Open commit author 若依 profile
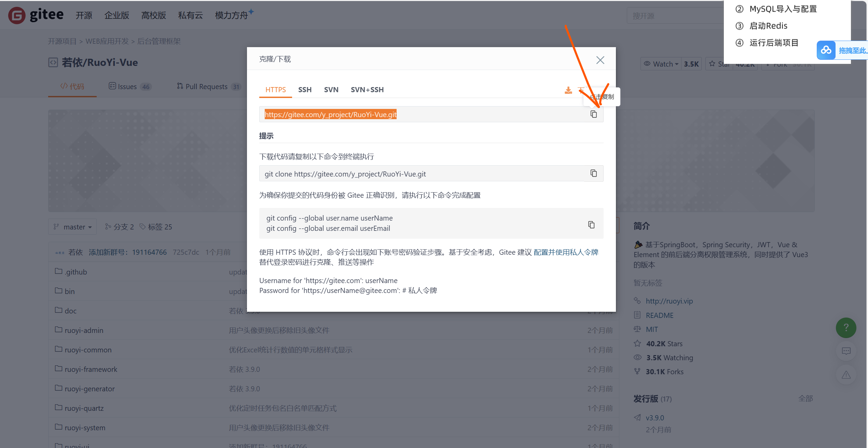This screenshot has width=868, height=448. coord(75,252)
